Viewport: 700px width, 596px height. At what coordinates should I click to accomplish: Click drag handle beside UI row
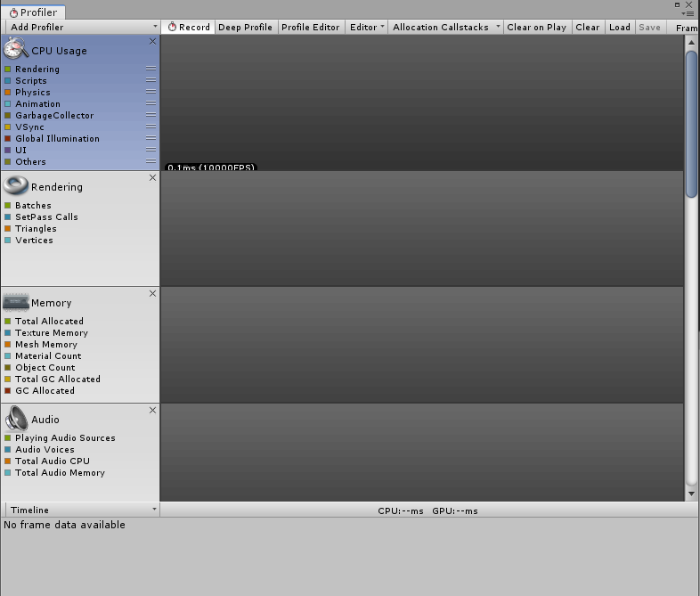[x=151, y=150]
